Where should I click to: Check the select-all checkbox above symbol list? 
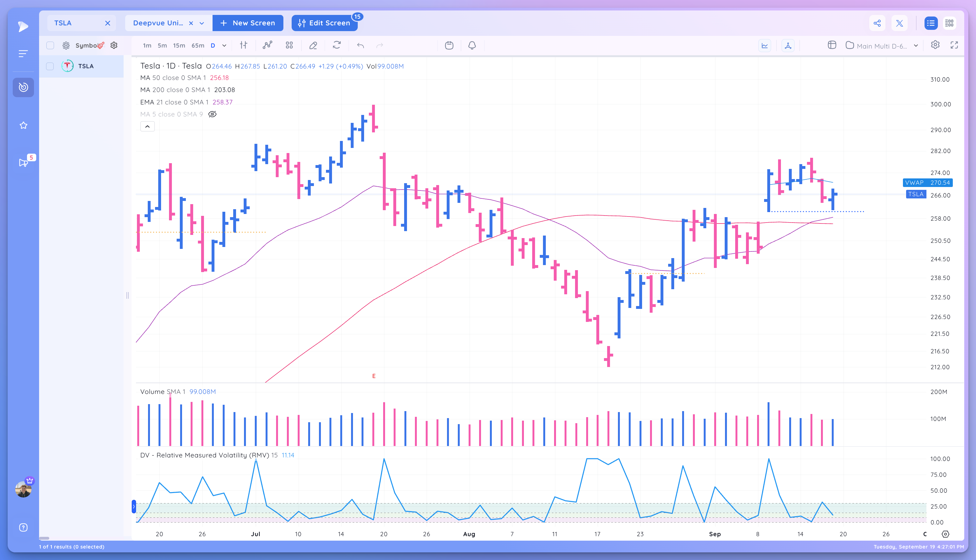click(x=50, y=45)
